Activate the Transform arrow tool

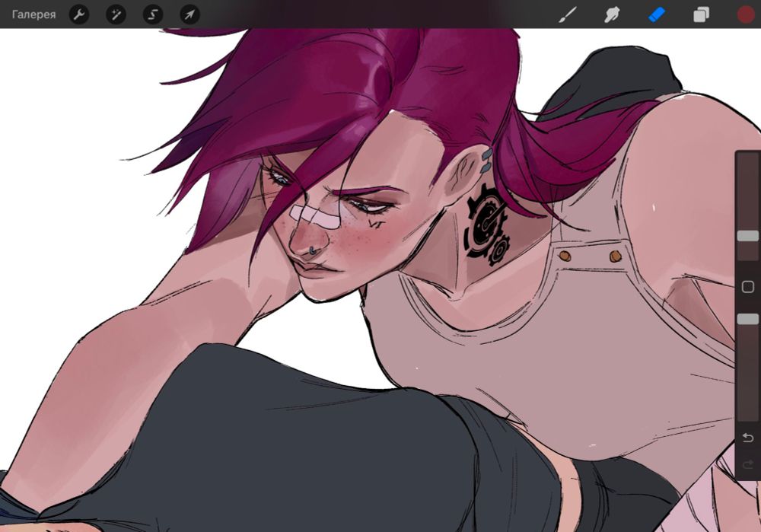(x=189, y=14)
